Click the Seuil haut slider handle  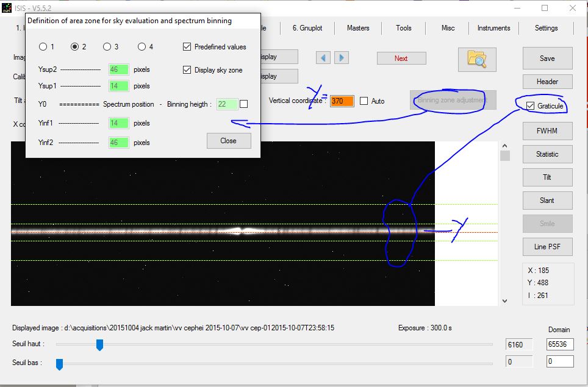tap(99, 346)
